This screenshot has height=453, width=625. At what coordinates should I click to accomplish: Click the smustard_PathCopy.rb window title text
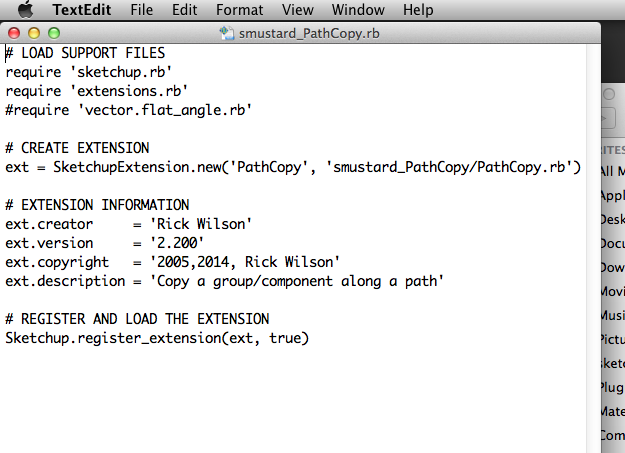[x=308, y=33]
